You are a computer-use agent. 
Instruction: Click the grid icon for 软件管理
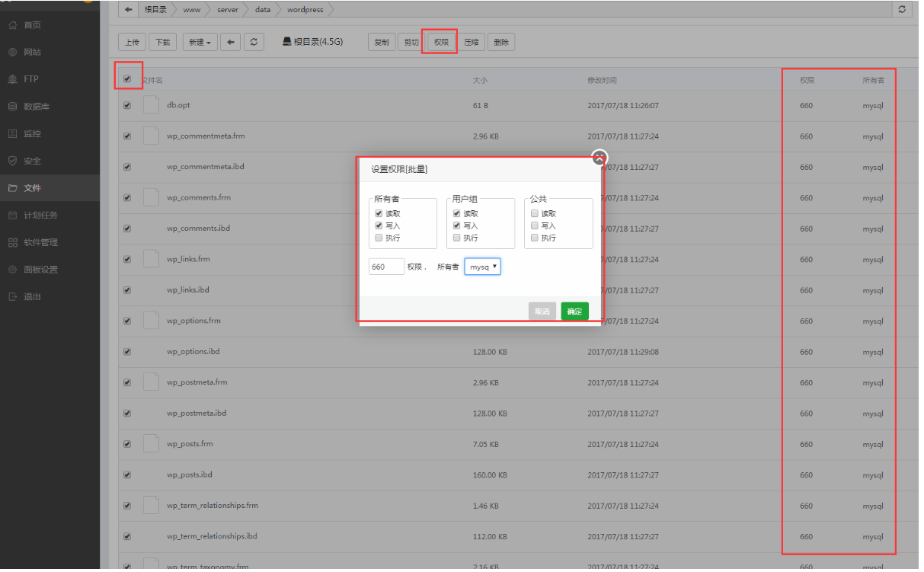[x=12, y=242]
